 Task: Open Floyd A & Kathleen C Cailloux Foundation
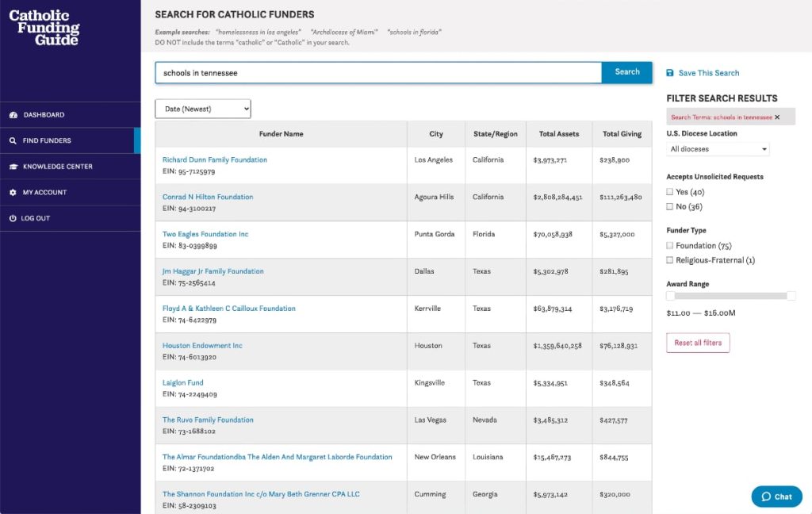pos(229,309)
